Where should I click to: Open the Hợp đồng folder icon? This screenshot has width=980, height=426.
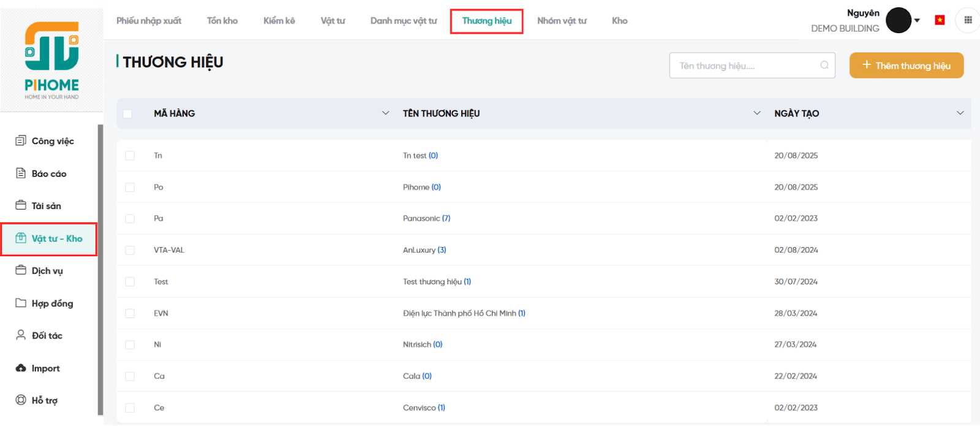[21, 303]
